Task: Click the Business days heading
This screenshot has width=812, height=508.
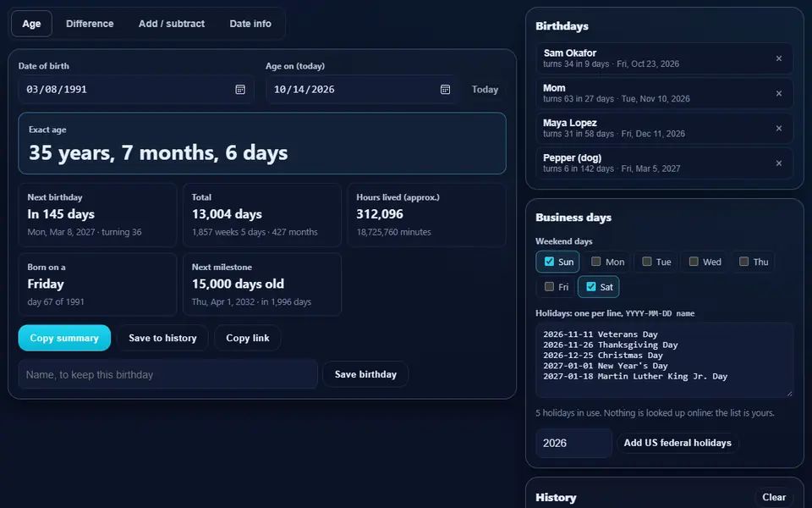Action: point(573,218)
